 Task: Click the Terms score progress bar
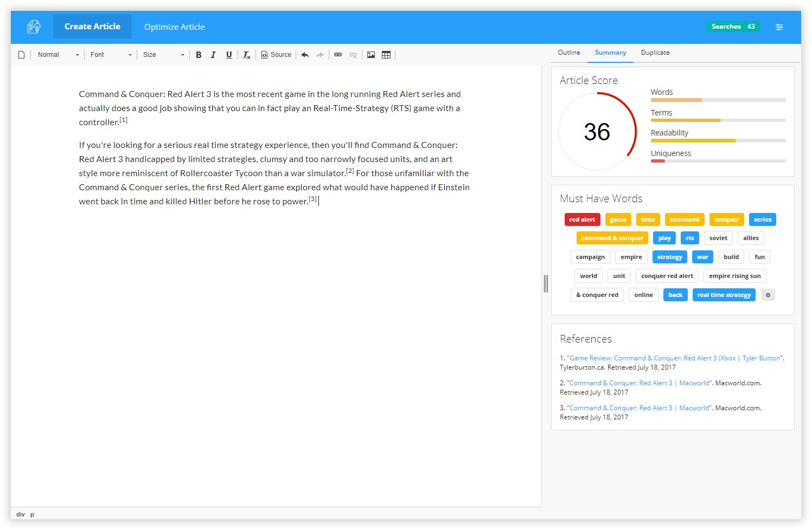pyautogui.click(x=718, y=120)
